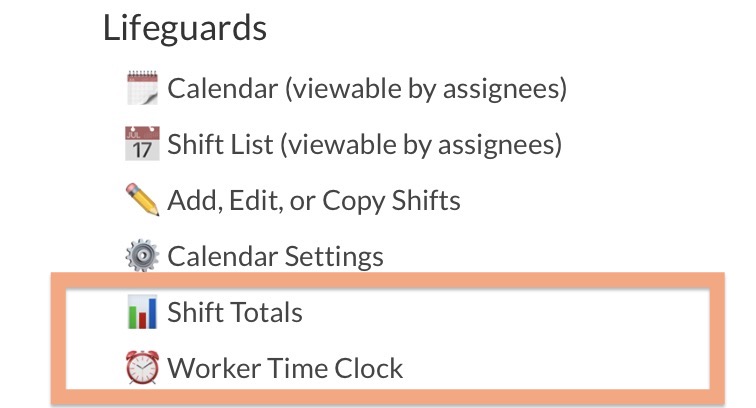Click the Lifeguards heading
This screenshot has width=756, height=408.
[x=185, y=28]
